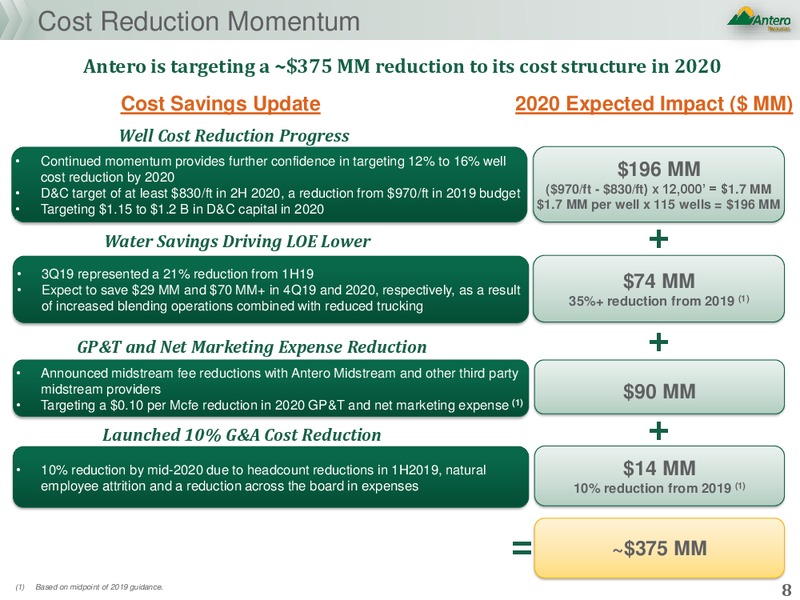Screen dimensions: 800x600
Task: Click the '$1.15 to $1.2 B in D&C capital' bullet
Action: pos(182,209)
